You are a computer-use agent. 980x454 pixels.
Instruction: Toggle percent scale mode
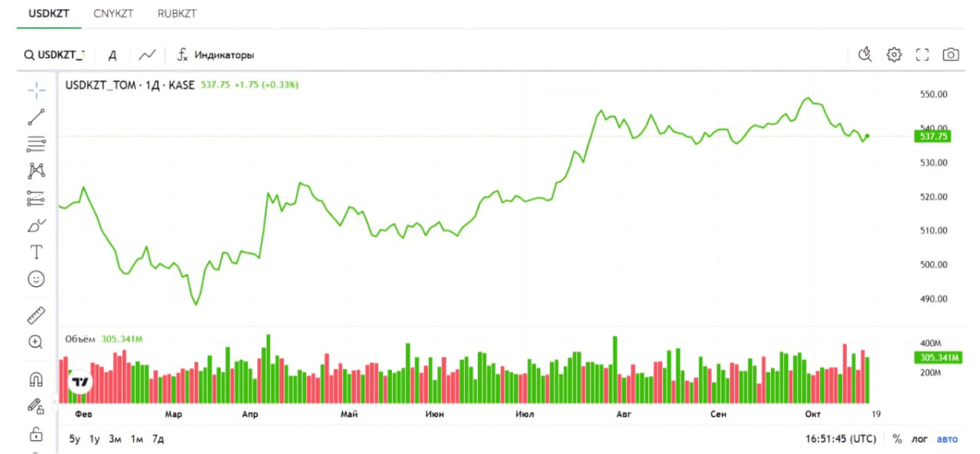point(897,439)
